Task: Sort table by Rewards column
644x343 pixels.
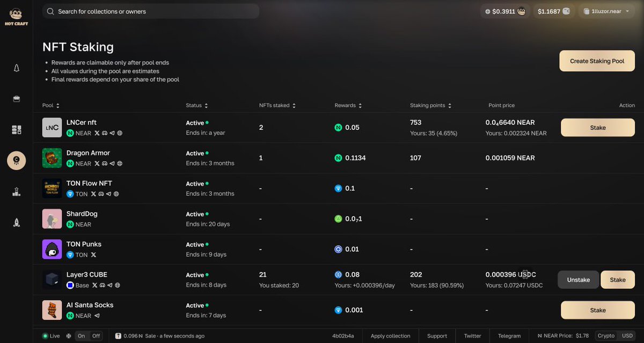Action: click(348, 106)
